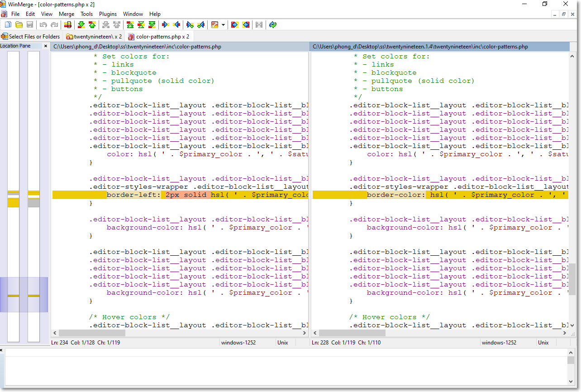This screenshot has width=581, height=392.
Task: Click the right file path header
Action: pyautogui.click(x=440, y=47)
